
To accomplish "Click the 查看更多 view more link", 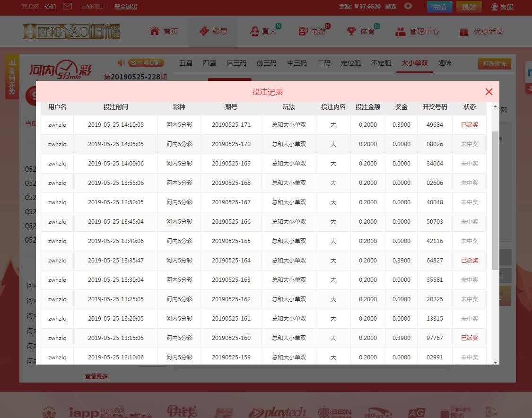I will pos(96,376).
